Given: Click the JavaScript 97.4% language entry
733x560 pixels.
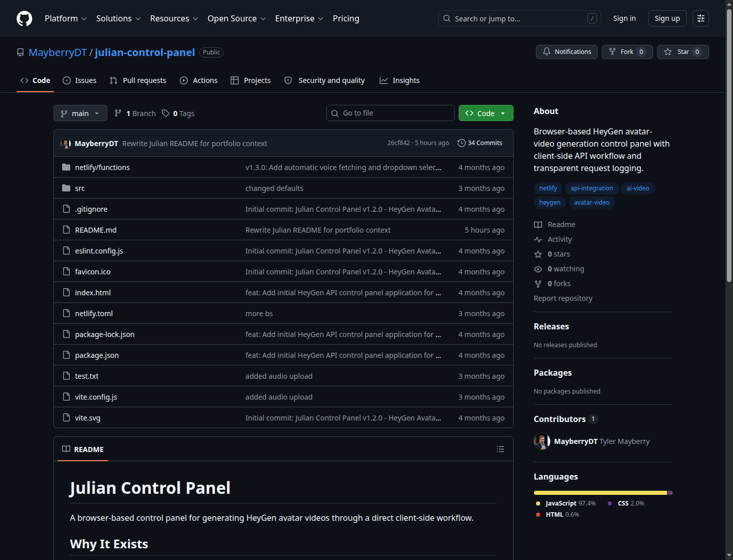Looking at the screenshot, I should (566, 503).
